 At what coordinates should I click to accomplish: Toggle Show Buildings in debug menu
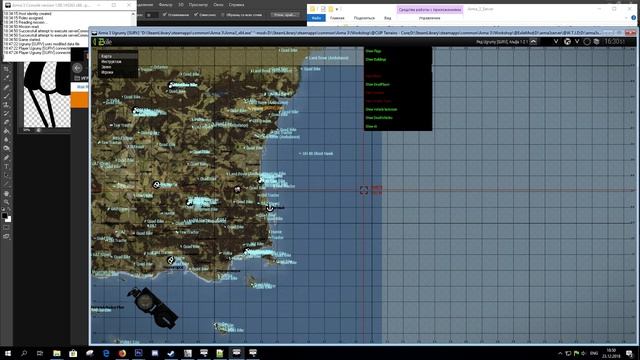pyautogui.click(x=376, y=60)
